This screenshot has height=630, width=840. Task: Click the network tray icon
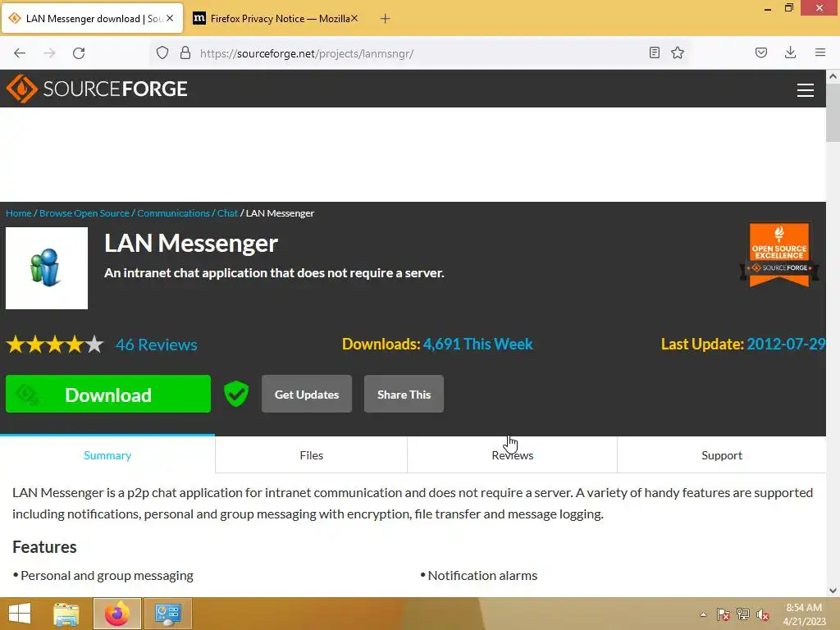[743, 614]
